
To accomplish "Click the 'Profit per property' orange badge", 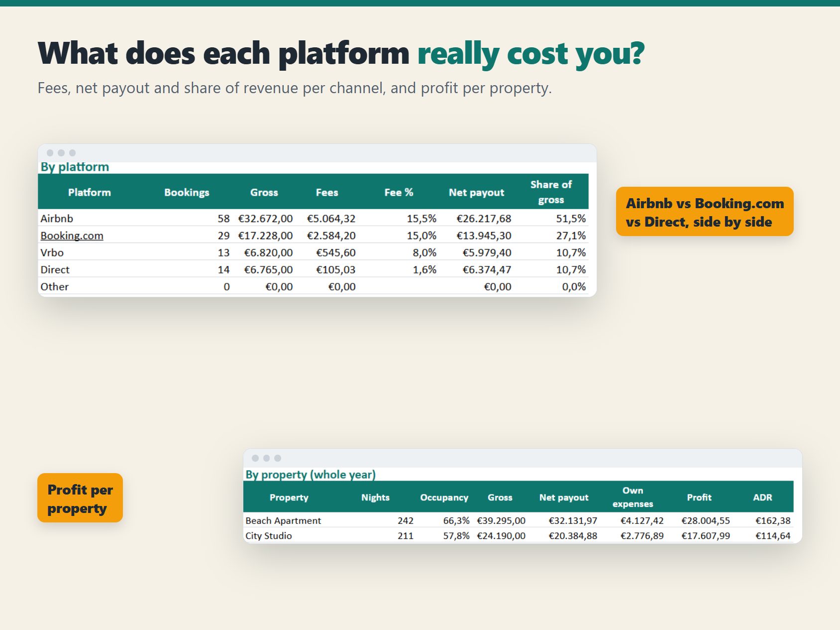I will [80, 498].
